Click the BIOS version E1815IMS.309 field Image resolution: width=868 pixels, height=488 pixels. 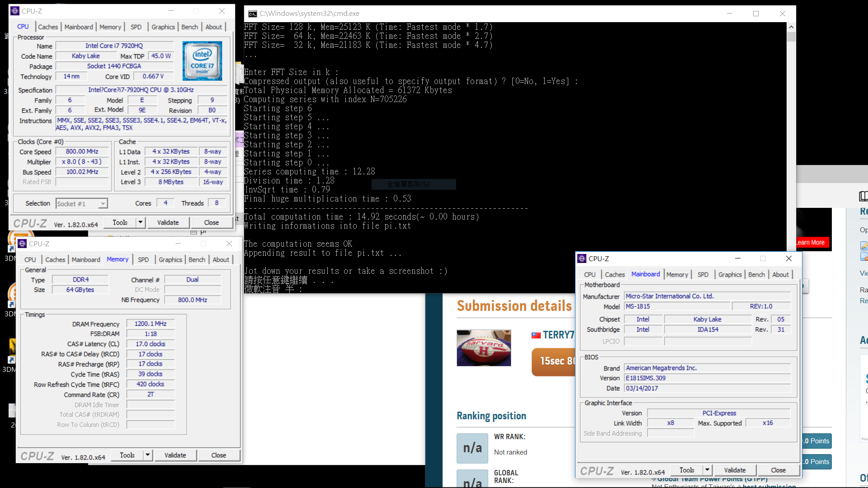click(x=708, y=378)
